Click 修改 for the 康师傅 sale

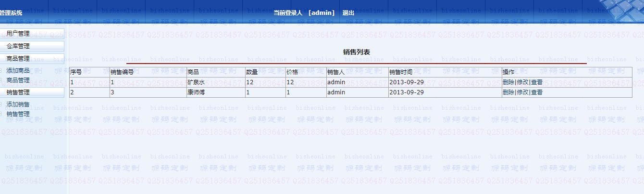pos(522,92)
